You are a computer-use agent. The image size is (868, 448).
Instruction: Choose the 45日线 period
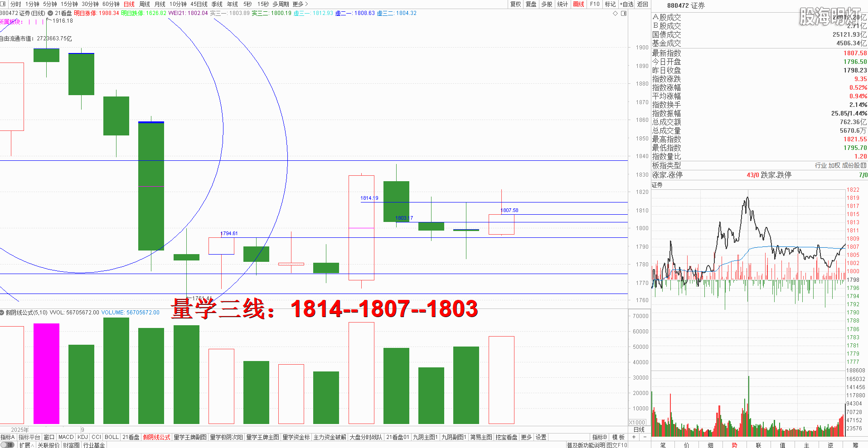[199, 4]
